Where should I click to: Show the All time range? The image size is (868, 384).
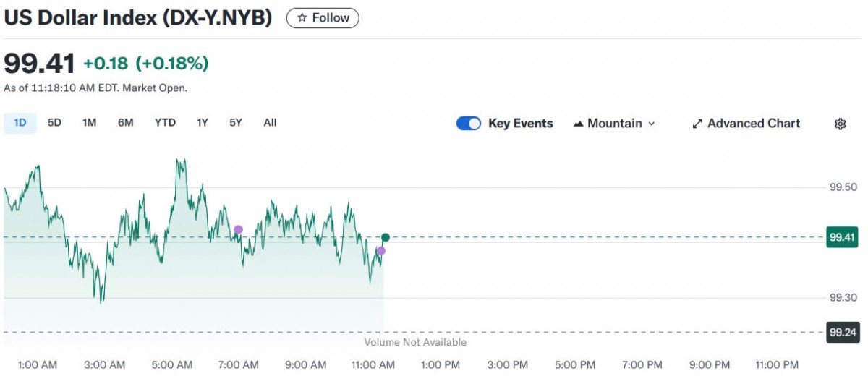tap(270, 123)
